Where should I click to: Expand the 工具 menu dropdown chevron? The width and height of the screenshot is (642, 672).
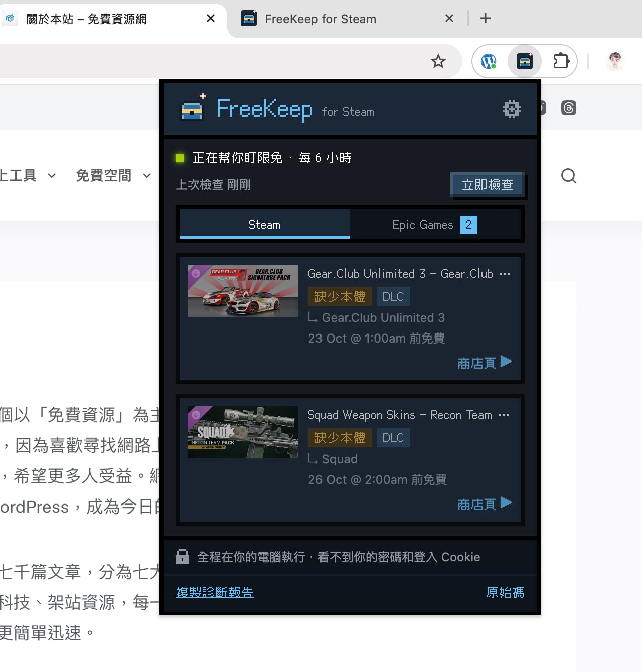[x=51, y=176]
